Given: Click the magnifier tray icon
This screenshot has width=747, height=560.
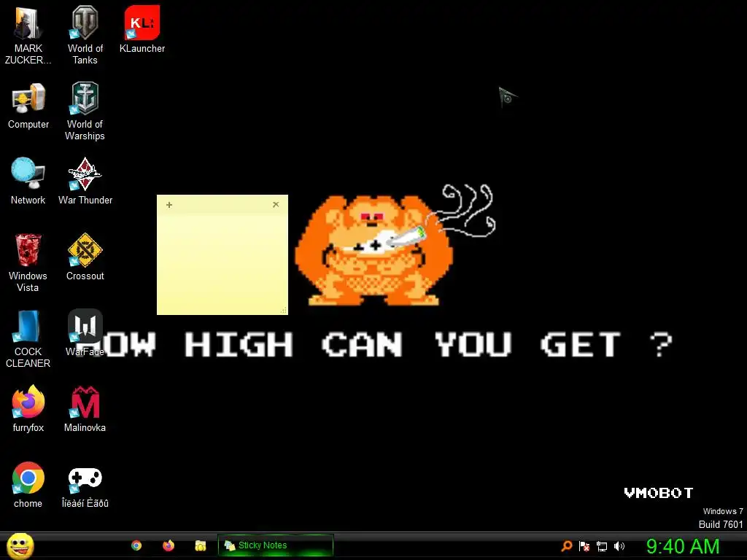Looking at the screenshot, I should pyautogui.click(x=566, y=546).
